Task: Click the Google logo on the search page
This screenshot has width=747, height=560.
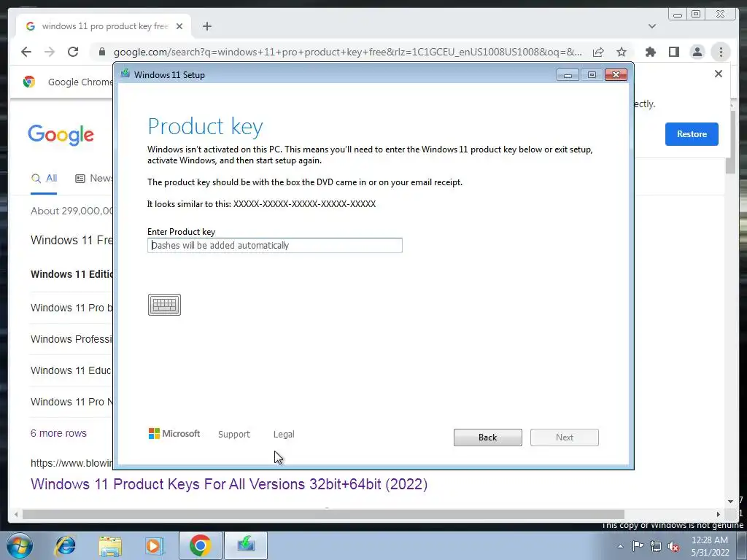Action: 61,135
